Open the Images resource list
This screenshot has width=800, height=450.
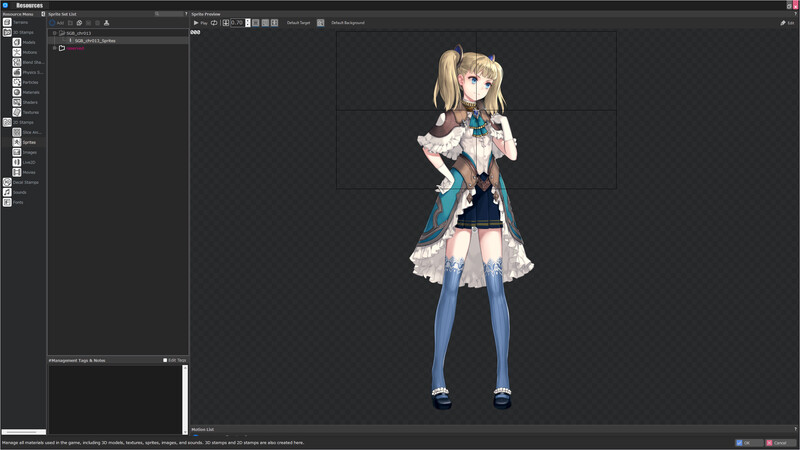(24, 152)
